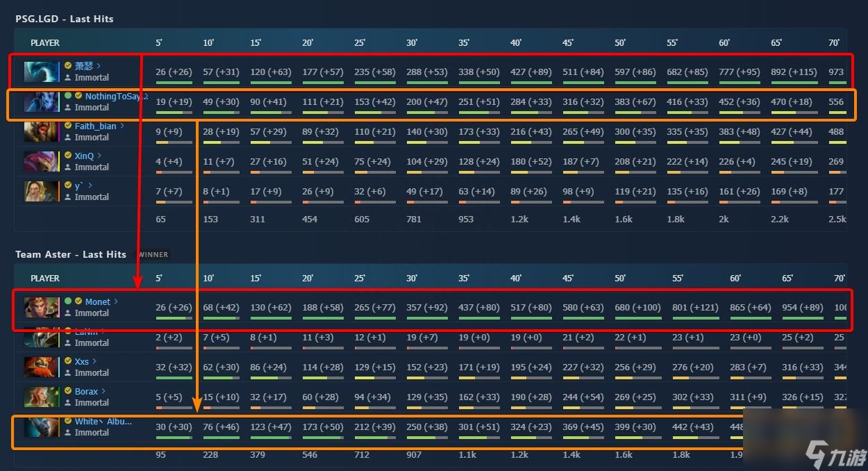Select the "PSG.LGD - Last Hits" heading

[65, 19]
